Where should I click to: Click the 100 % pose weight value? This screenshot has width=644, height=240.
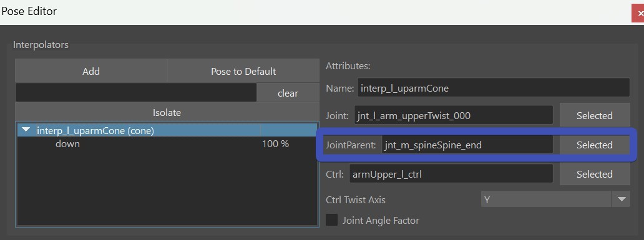[x=275, y=144]
